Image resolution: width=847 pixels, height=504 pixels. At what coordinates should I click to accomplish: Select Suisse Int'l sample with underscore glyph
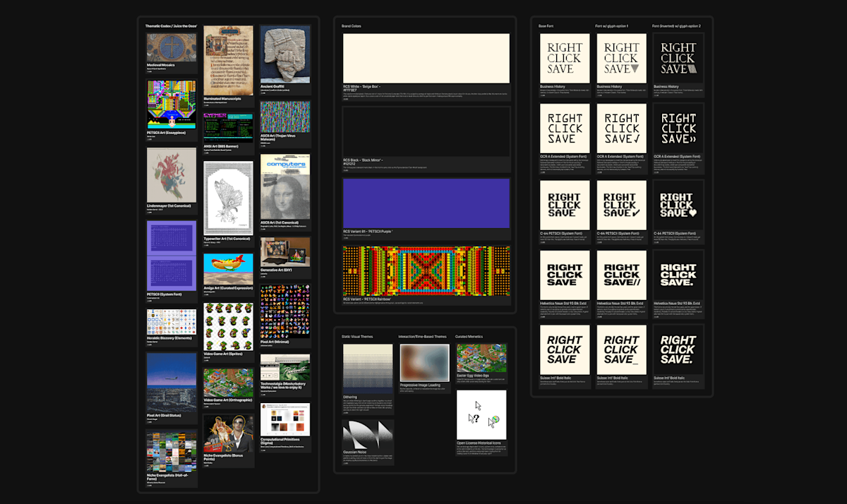(622, 349)
